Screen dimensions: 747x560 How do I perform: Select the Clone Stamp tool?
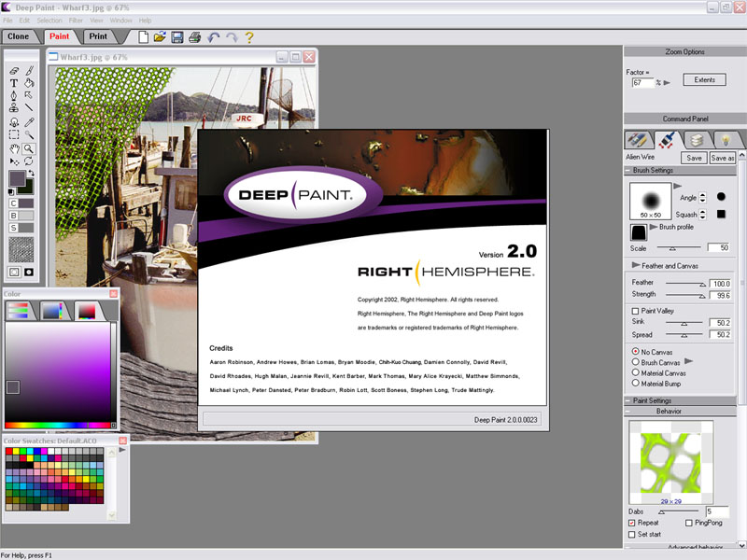pos(14,107)
